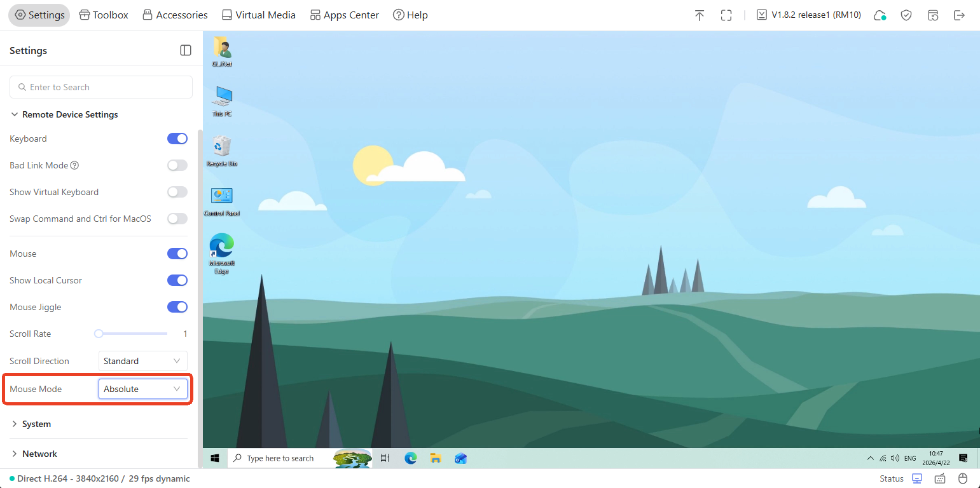Open the Virtual Media menu

(x=258, y=15)
